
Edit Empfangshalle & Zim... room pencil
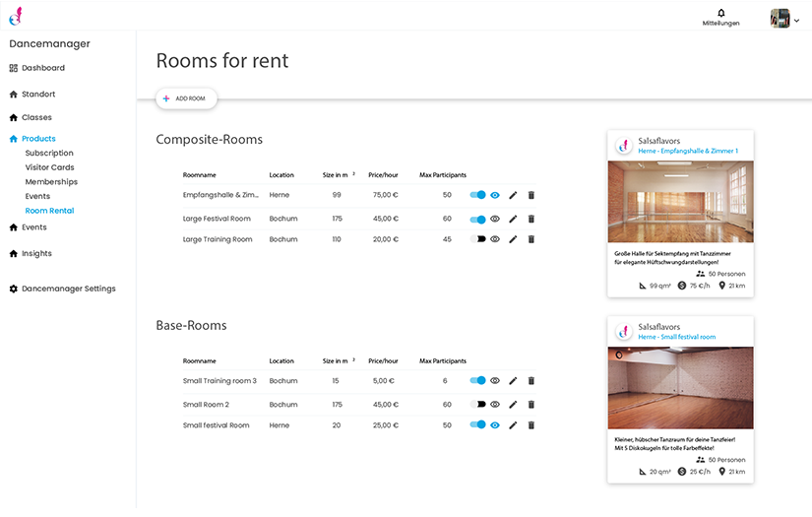pos(513,195)
